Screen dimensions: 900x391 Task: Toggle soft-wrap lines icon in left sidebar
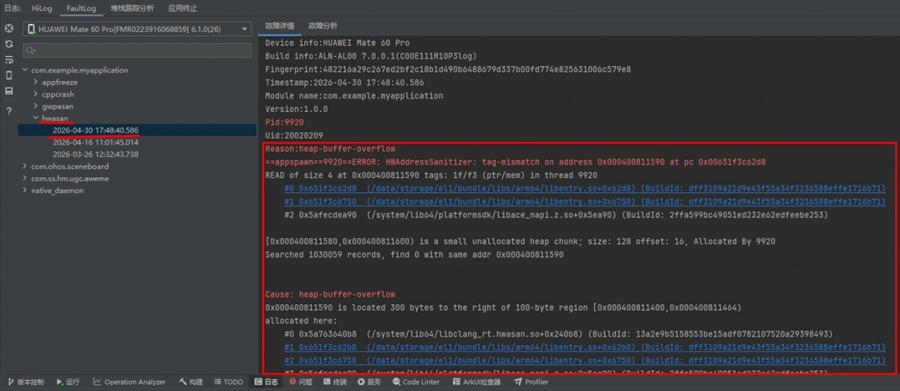pos(9,60)
